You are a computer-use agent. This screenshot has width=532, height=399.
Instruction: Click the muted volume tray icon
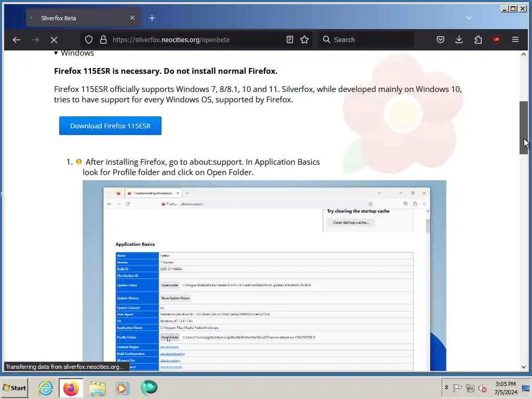(x=483, y=388)
